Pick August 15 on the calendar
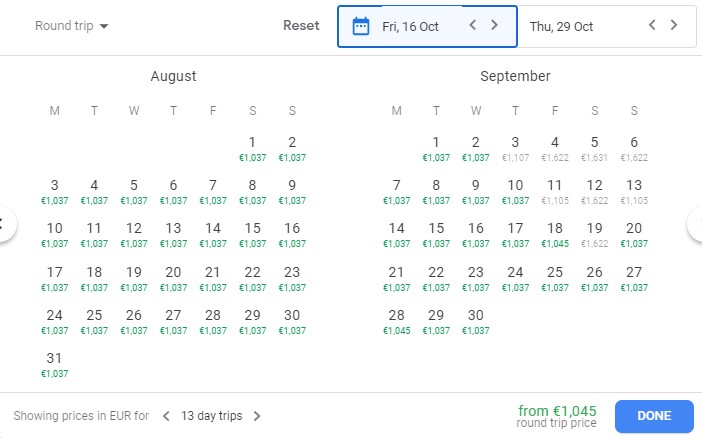Screen dimensions: 702x438 click(x=253, y=234)
